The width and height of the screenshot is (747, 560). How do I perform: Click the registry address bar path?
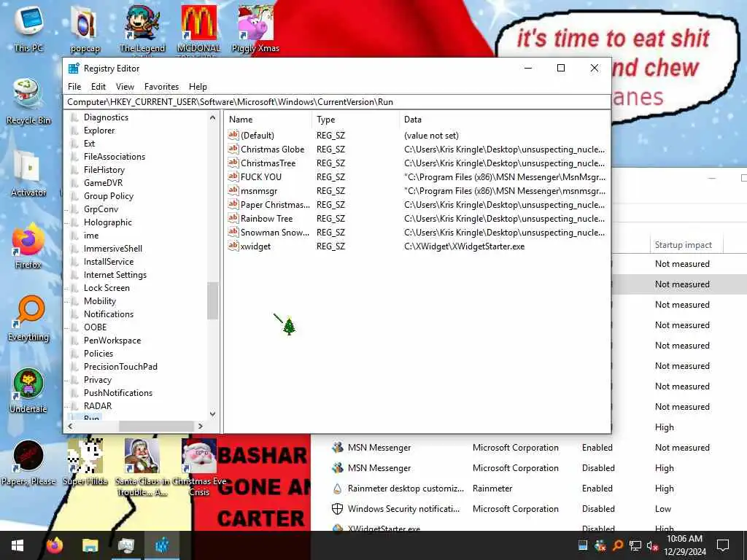pyautogui.click(x=337, y=102)
